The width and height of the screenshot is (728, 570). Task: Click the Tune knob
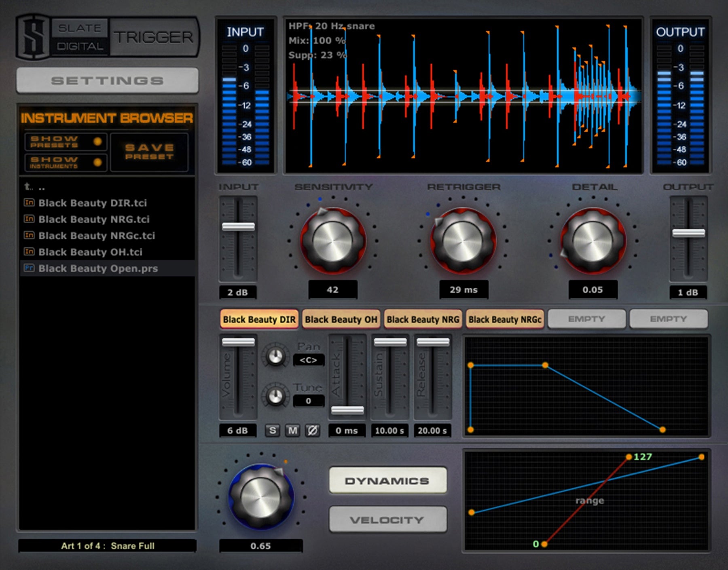pos(275,397)
